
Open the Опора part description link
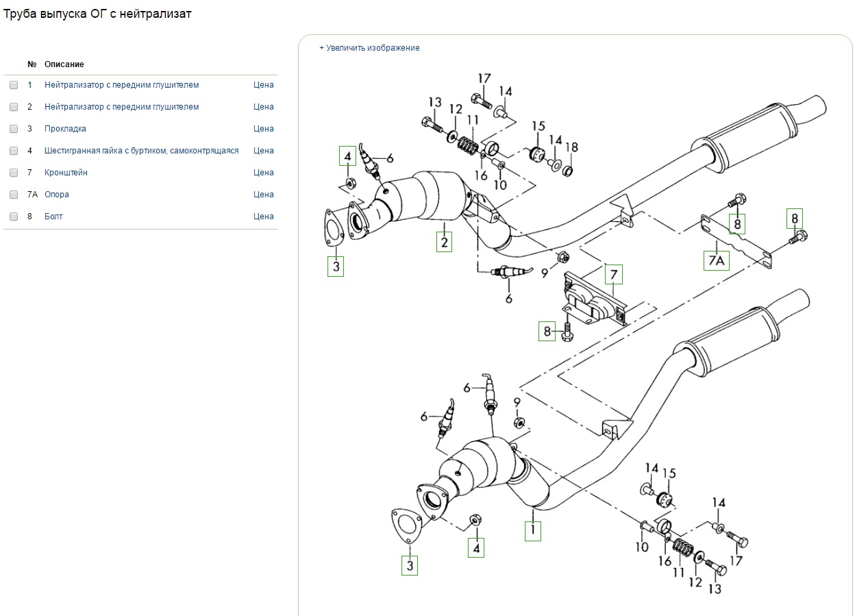click(57, 195)
